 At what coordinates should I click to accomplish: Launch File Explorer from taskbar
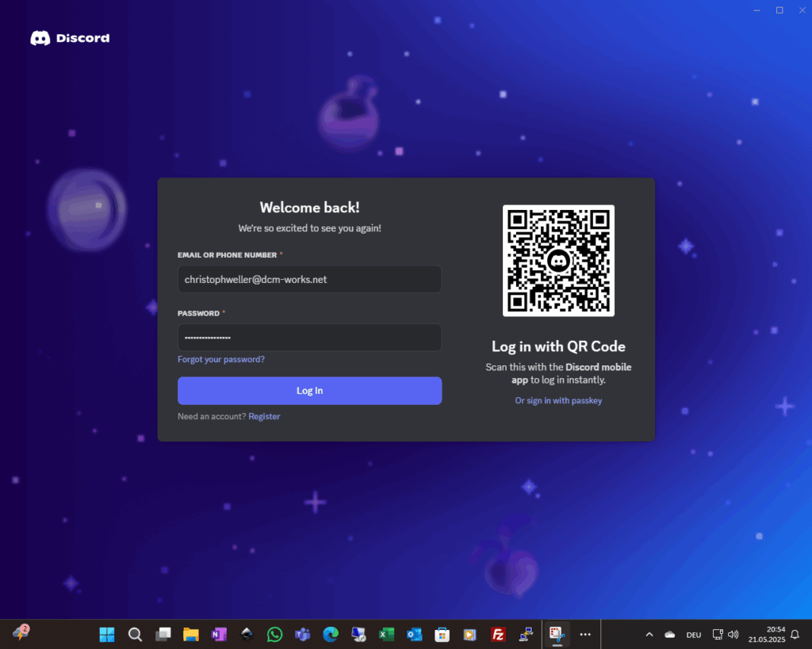click(191, 635)
